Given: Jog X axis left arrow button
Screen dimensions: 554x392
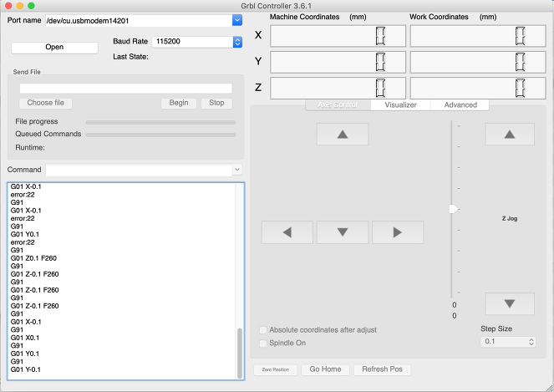Looking at the screenshot, I should (287, 232).
